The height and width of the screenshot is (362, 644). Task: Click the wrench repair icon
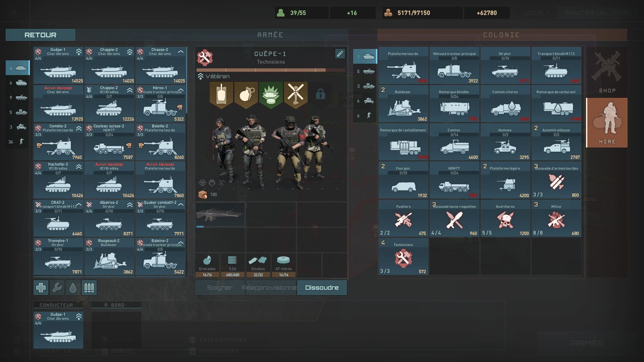click(57, 288)
